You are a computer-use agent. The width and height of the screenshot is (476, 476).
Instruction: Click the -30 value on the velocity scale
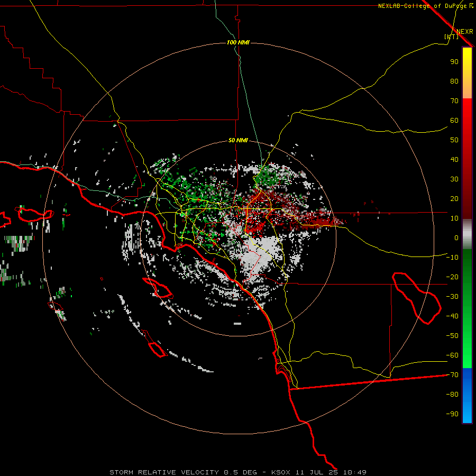pos(452,297)
